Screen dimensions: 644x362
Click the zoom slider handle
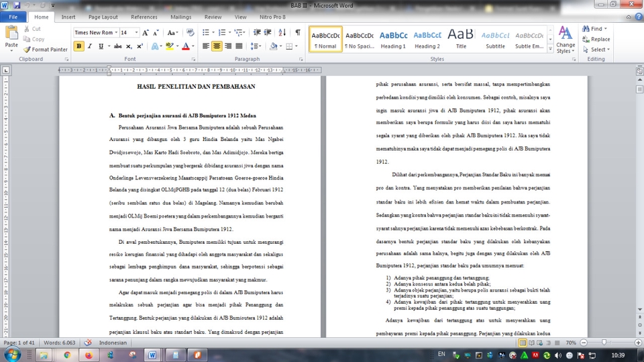pos(604,343)
